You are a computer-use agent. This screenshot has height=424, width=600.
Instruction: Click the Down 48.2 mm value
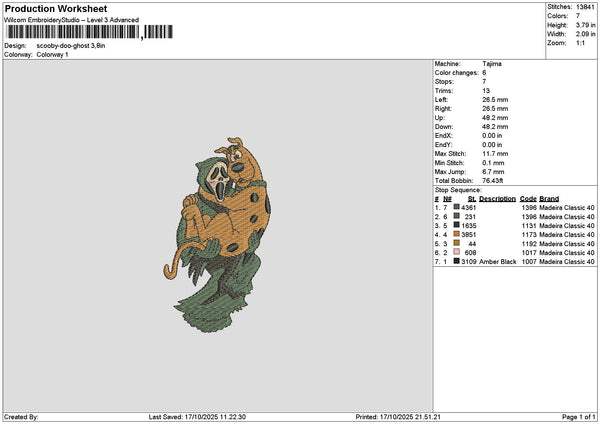(x=495, y=127)
